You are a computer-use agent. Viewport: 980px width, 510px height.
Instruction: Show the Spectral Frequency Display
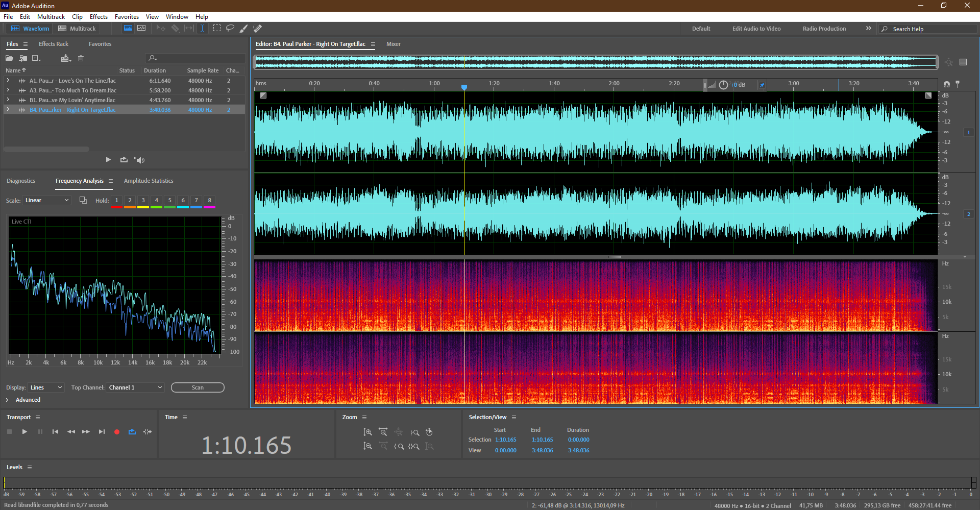click(128, 29)
